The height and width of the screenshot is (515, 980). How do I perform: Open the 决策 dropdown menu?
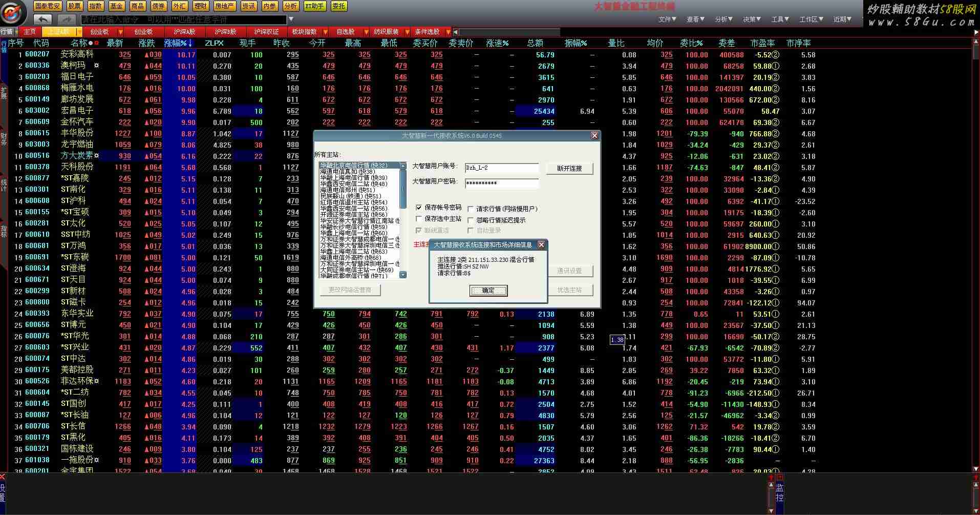coord(752,19)
